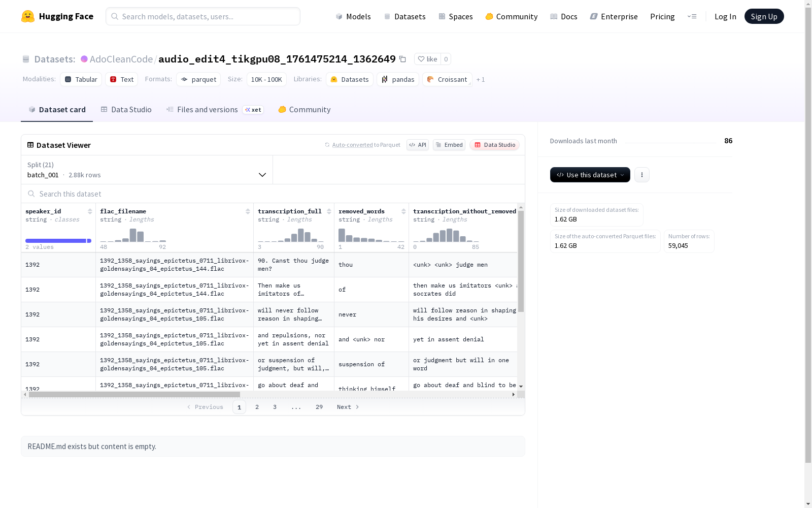
Task: Switch to the Community tab below title
Action: point(304,110)
